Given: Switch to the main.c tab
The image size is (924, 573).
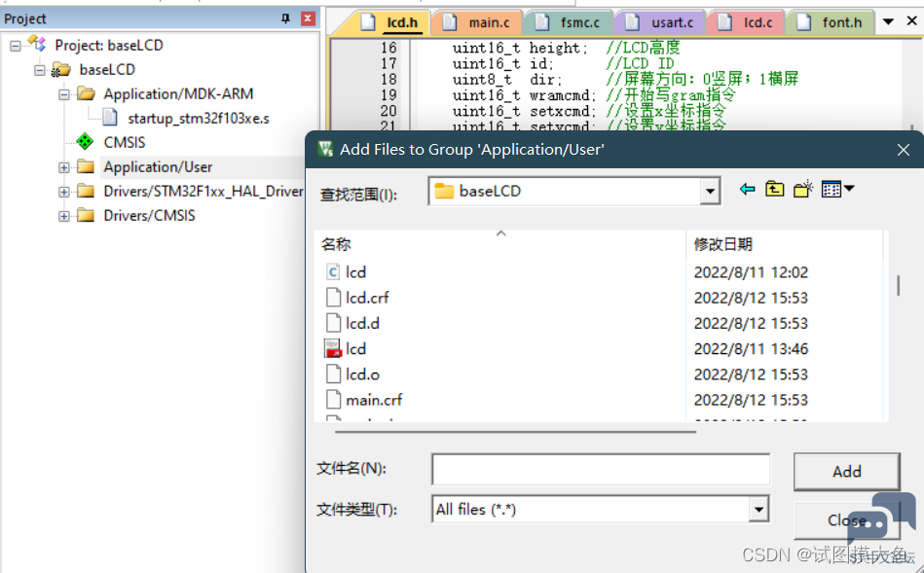Looking at the screenshot, I should 478,22.
